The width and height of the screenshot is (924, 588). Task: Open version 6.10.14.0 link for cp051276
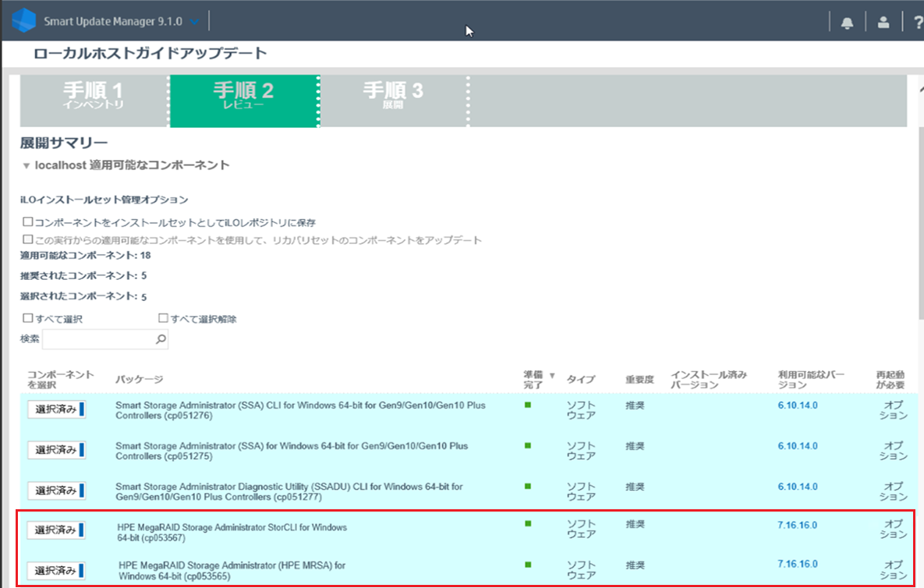pos(798,406)
